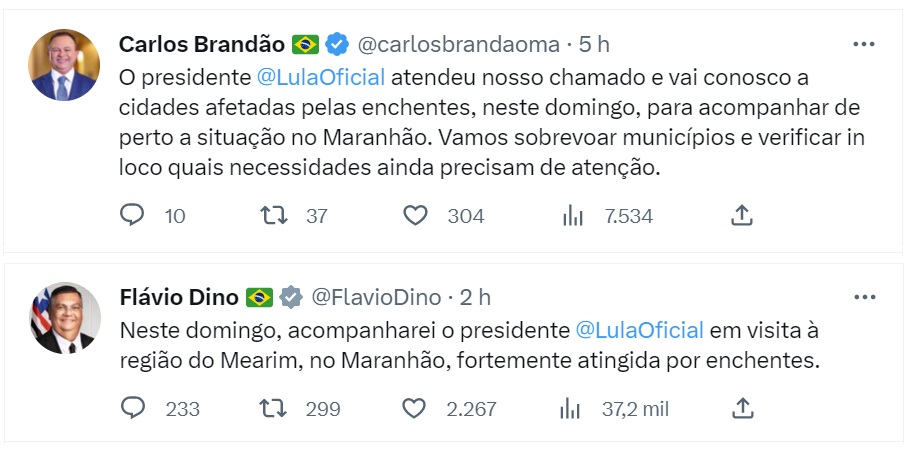Open Carlos Brandão's profile name
The height and width of the screenshot is (449, 913).
tap(201, 44)
